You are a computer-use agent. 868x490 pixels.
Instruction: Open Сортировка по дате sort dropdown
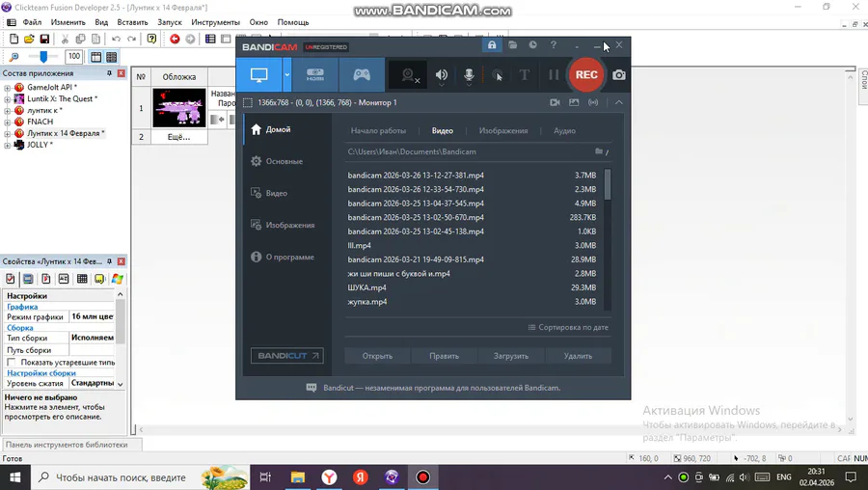click(x=568, y=327)
